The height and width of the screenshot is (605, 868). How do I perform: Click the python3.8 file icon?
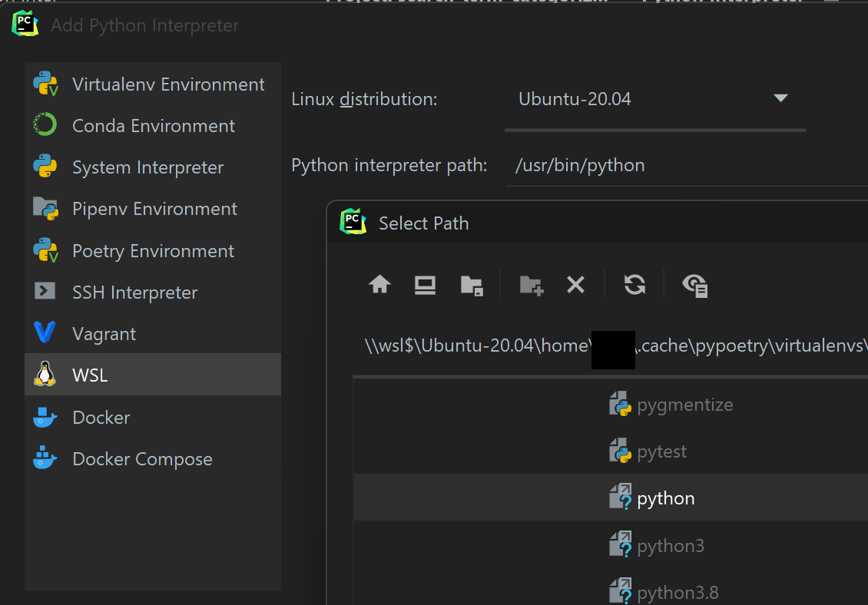coord(621,590)
